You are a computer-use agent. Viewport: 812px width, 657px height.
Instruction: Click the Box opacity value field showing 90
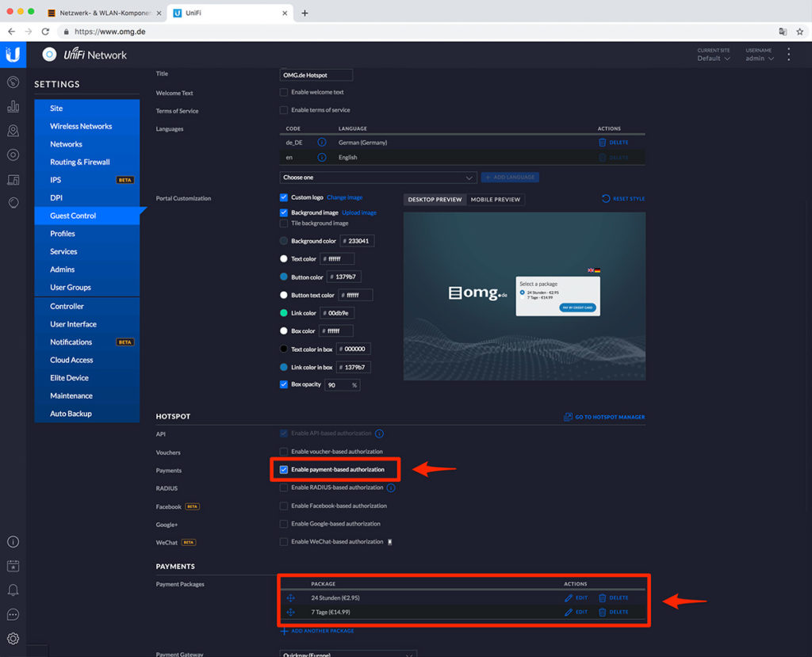[342, 384]
